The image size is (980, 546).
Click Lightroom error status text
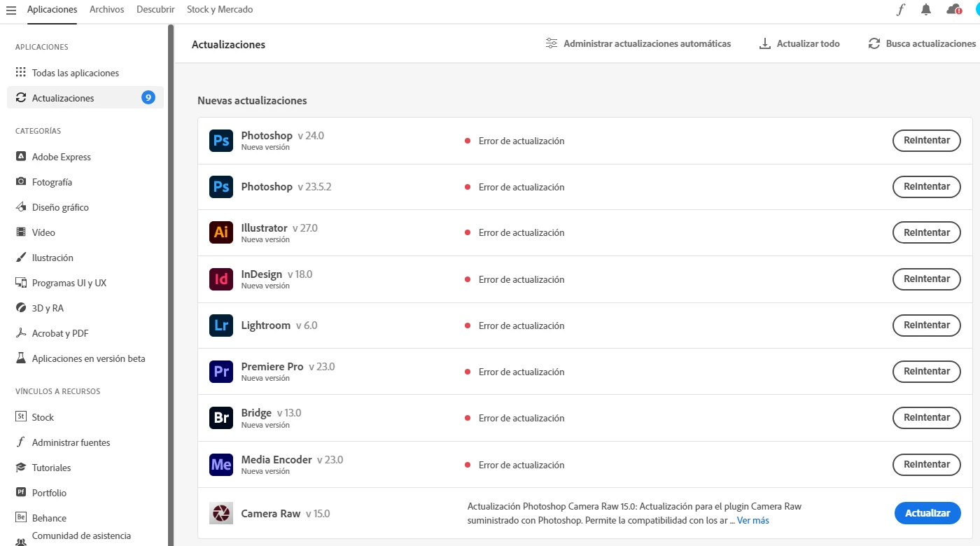point(521,325)
